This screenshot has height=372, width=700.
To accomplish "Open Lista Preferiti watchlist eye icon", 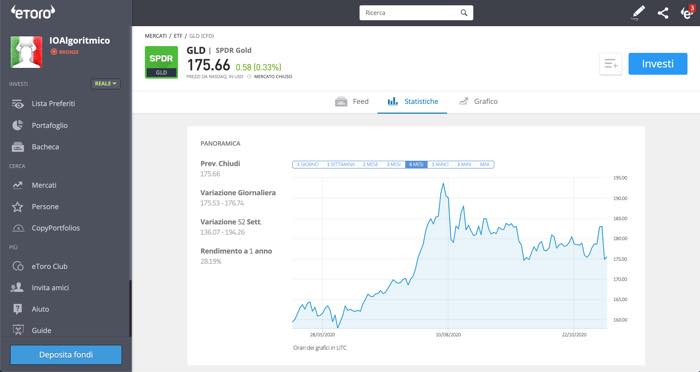I will pyautogui.click(x=17, y=104).
